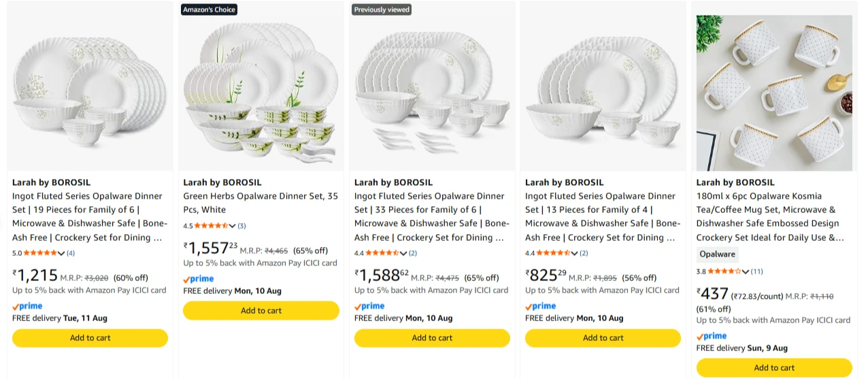Click the Previously viewed badge
This screenshot has width=868, height=379.
pyautogui.click(x=382, y=10)
